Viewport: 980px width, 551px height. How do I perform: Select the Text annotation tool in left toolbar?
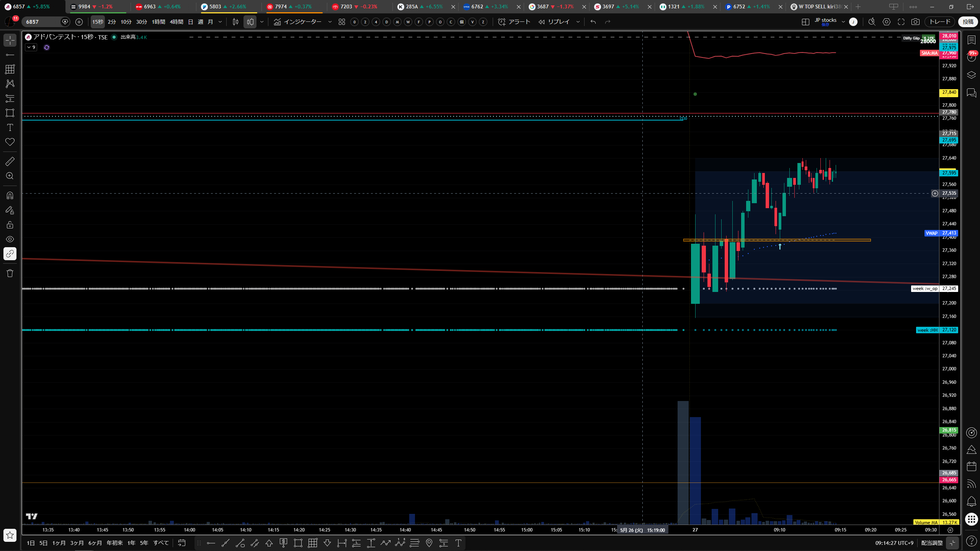click(x=10, y=127)
